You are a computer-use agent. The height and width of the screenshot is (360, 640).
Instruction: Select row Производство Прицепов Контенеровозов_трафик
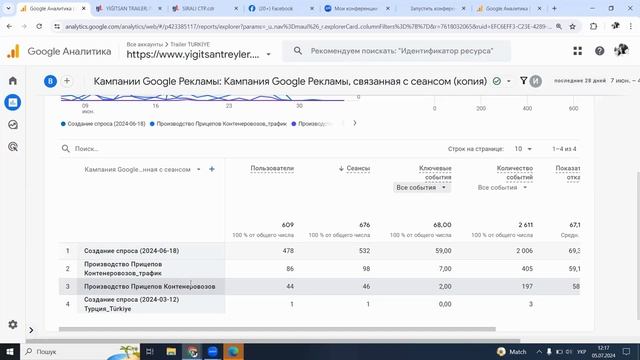tap(123, 269)
